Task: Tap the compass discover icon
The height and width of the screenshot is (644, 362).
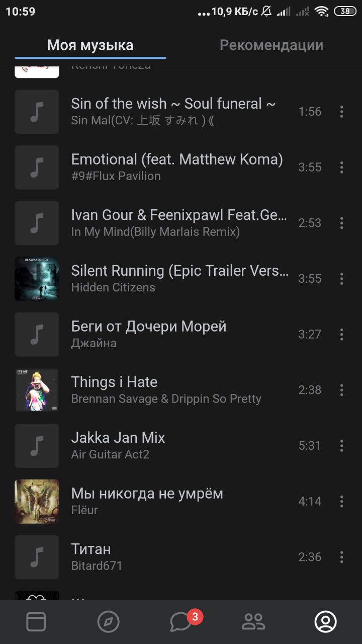Action: (x=109, y=622)
